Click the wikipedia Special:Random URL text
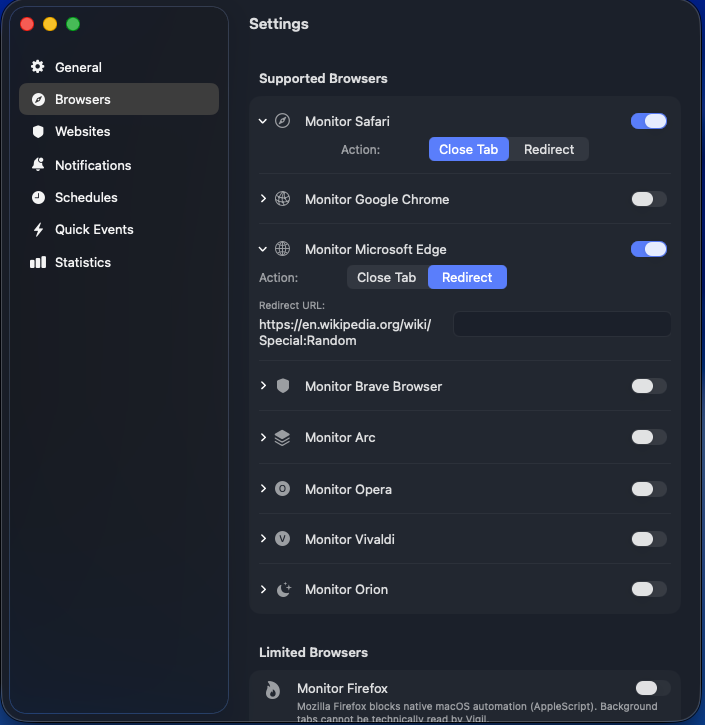The height and width of the screenshot is (725, 705). [x=345, y=332]
